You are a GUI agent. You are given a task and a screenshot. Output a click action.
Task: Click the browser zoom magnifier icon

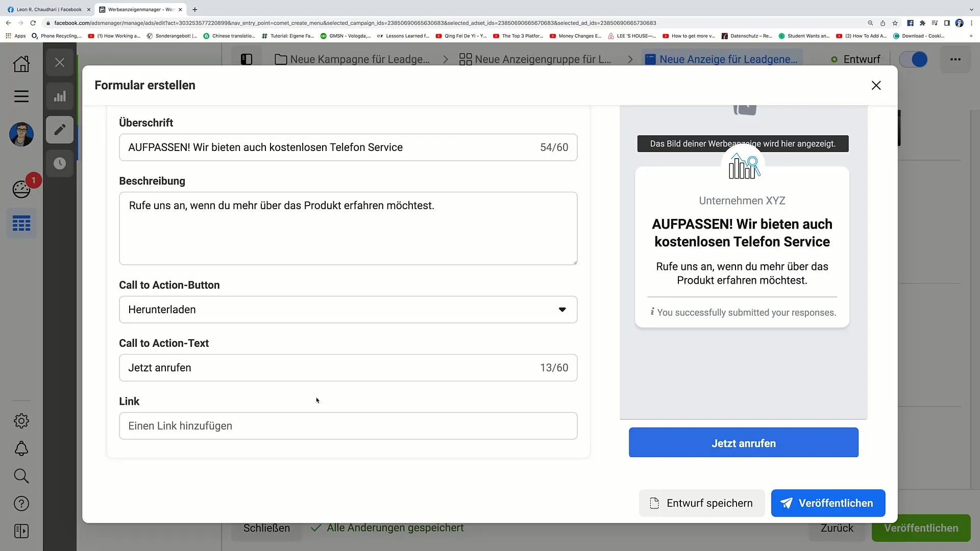coord(870,23)
